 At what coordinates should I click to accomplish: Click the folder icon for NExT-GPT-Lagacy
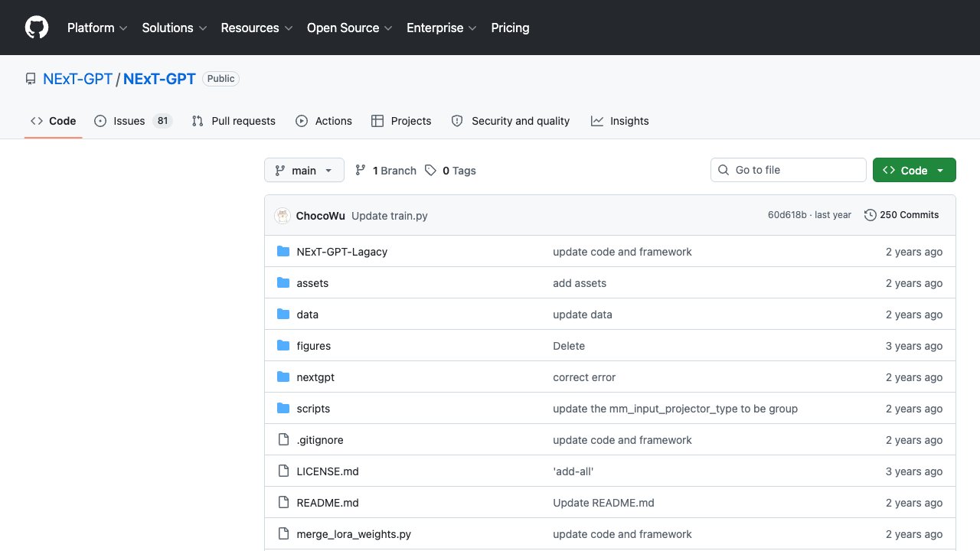[283, 252]
